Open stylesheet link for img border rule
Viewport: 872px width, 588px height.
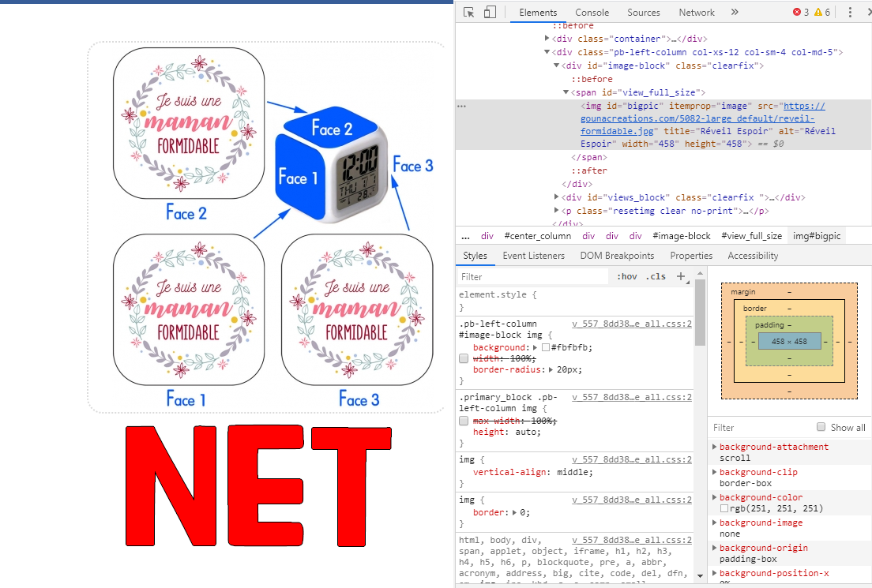tap(632, 500)
